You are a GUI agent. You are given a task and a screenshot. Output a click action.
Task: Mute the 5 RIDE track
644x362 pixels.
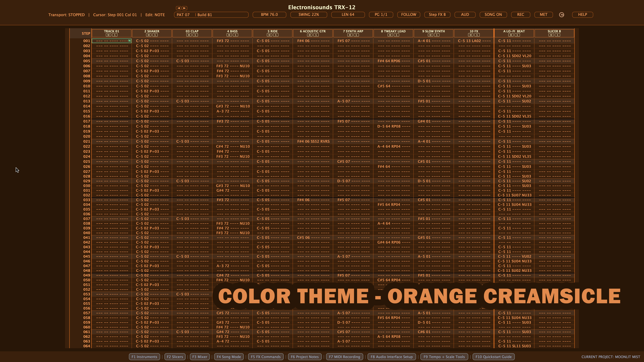tap(269, 35)
